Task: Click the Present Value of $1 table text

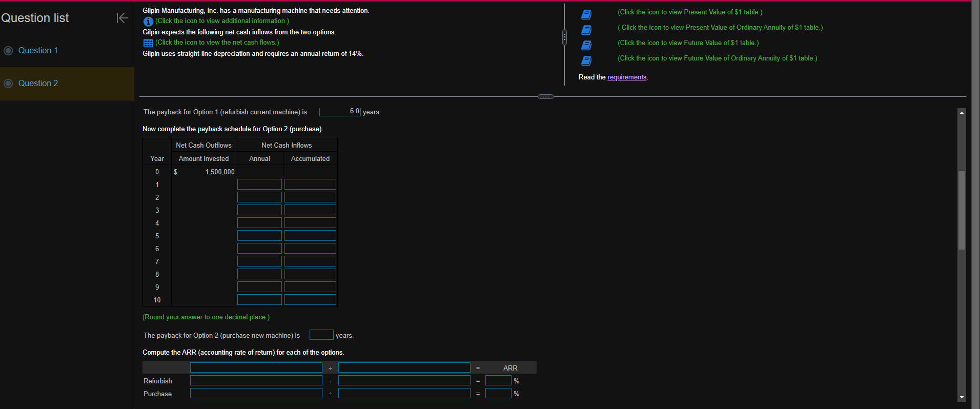Action: click(690, 12)
